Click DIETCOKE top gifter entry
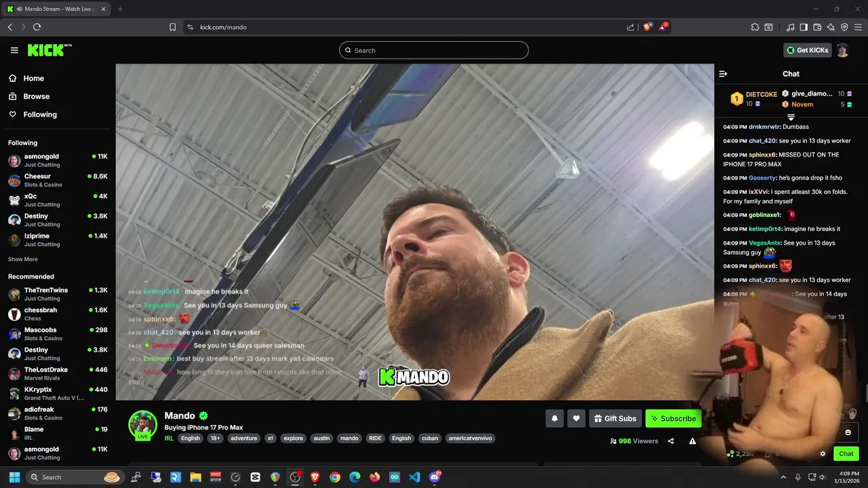868x488 pixels. pyautogui.click(x=753, y=99)
